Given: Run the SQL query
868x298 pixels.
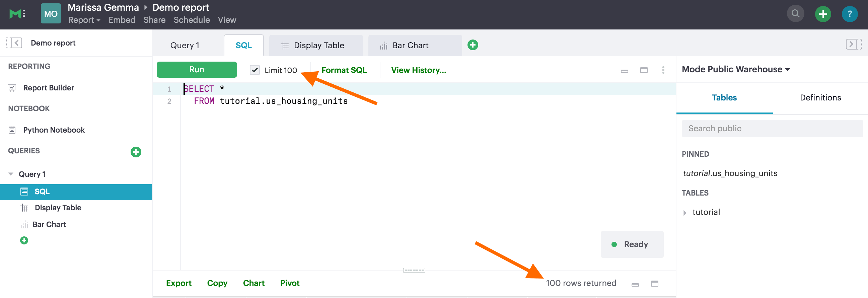Looking at the screenshot, I should pos(197,69).
